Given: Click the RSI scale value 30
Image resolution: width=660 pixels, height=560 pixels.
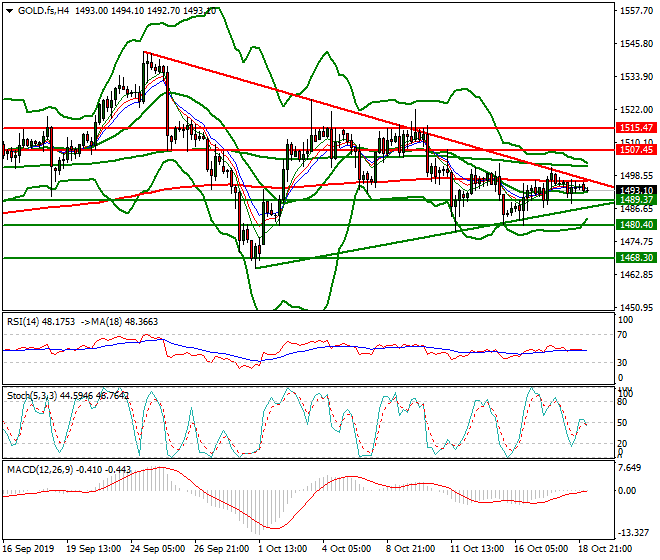Looking at the screenshot, I should (x=622, y=363).
